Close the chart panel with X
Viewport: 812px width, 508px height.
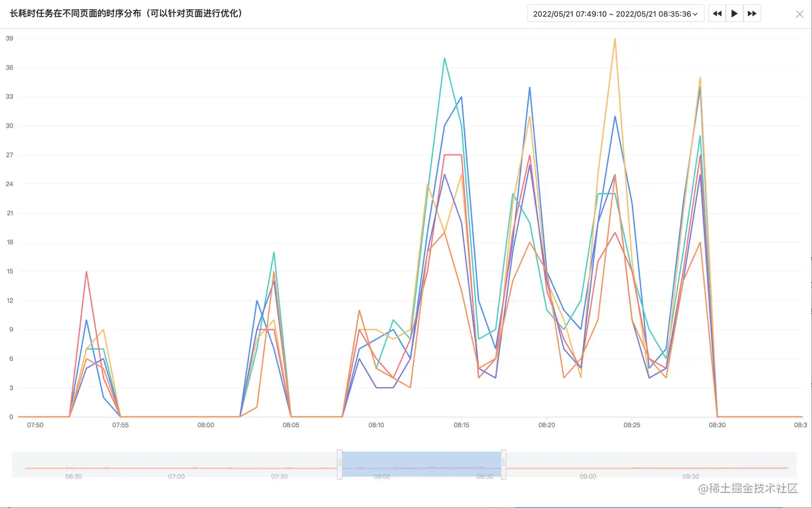click(800, 14)
